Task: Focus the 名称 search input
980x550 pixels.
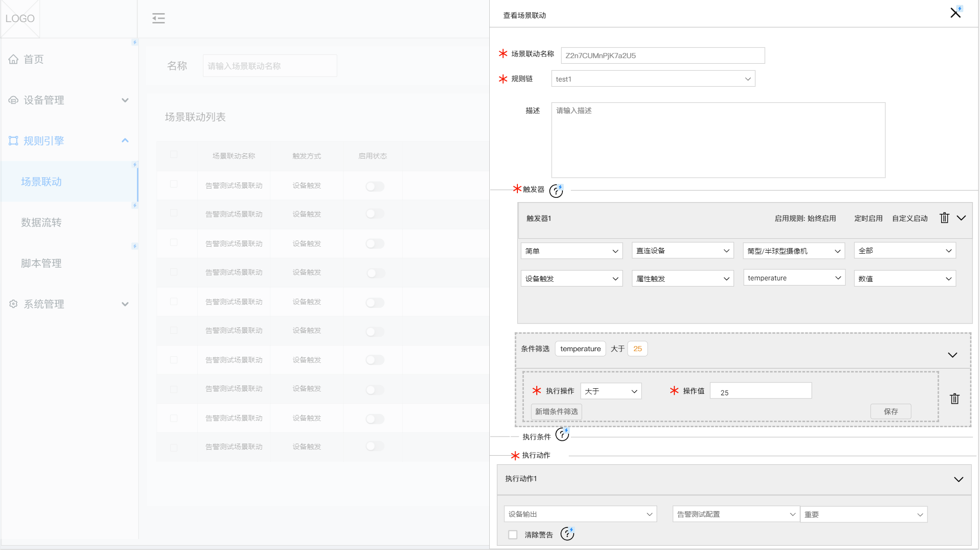Action: point(270,66)
